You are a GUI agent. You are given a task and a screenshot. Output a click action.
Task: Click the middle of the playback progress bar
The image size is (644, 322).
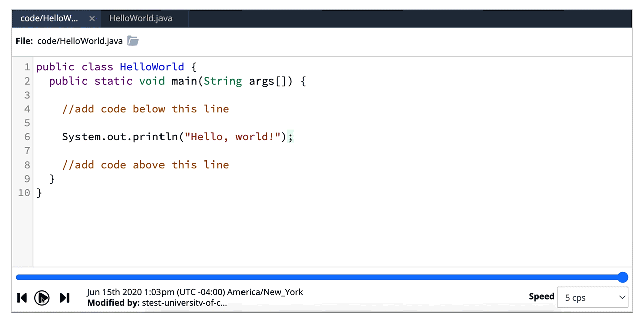(x=322, y=277)
